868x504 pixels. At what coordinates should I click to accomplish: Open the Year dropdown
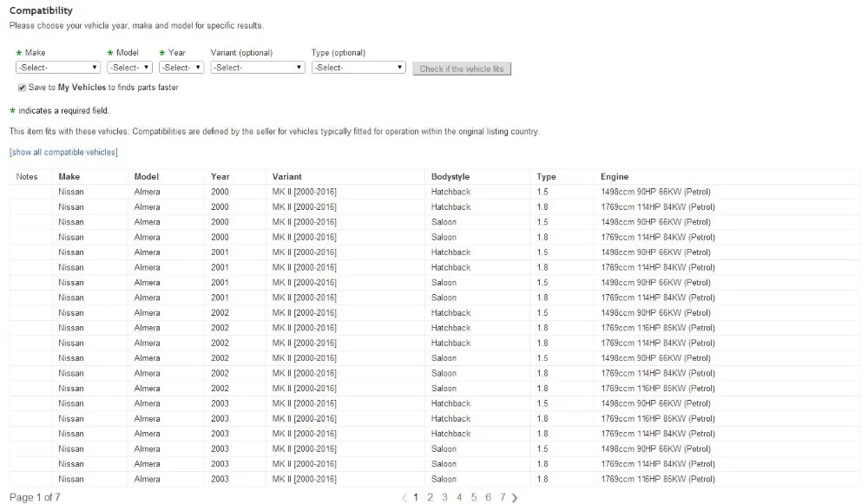click(181, 68)
